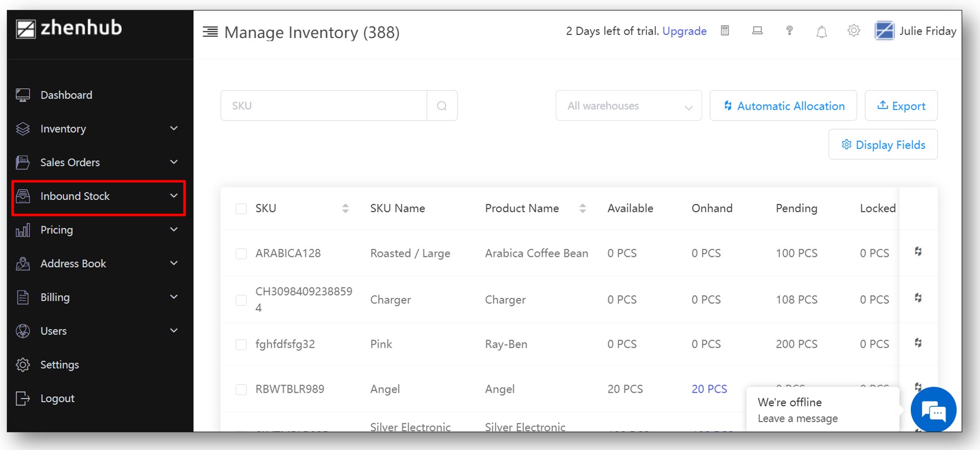Tick the fghfdfsfg32 row checkbox
Image resolution: width=980 pixels, height=450 pixels.
click(241, 345)
